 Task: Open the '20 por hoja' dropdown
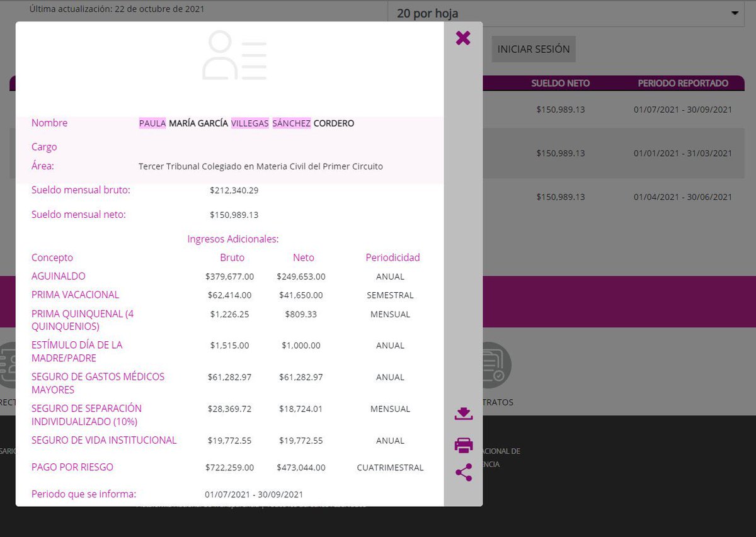[566, 13]
